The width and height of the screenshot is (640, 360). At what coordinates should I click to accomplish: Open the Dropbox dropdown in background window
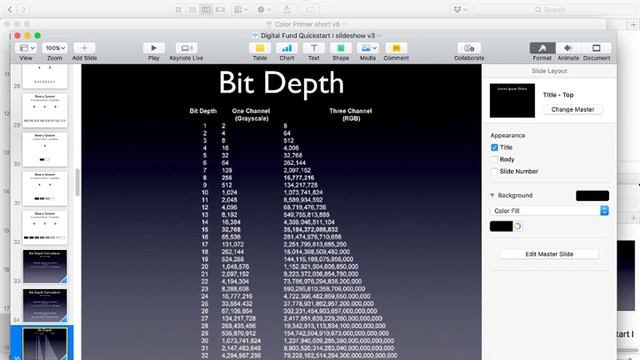pyautogui.click(x=460, y=9)
